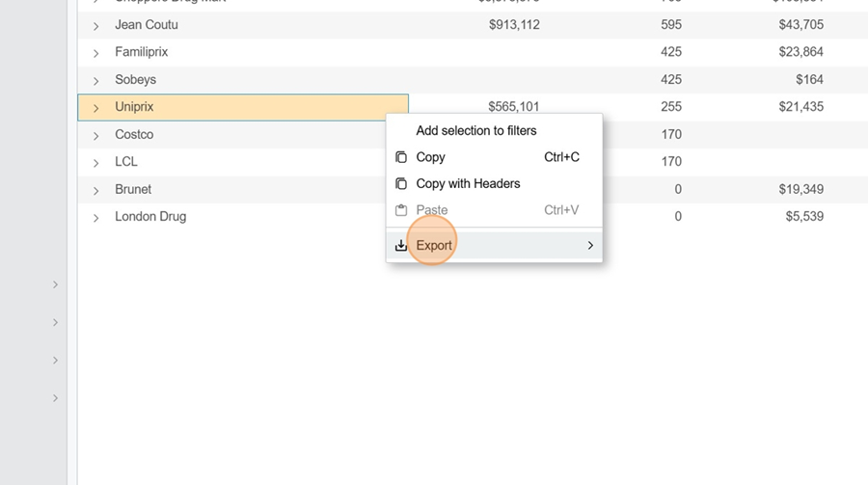Click the 170 Costco count
This screenshot has width=868, height=485.
(671, 135)
